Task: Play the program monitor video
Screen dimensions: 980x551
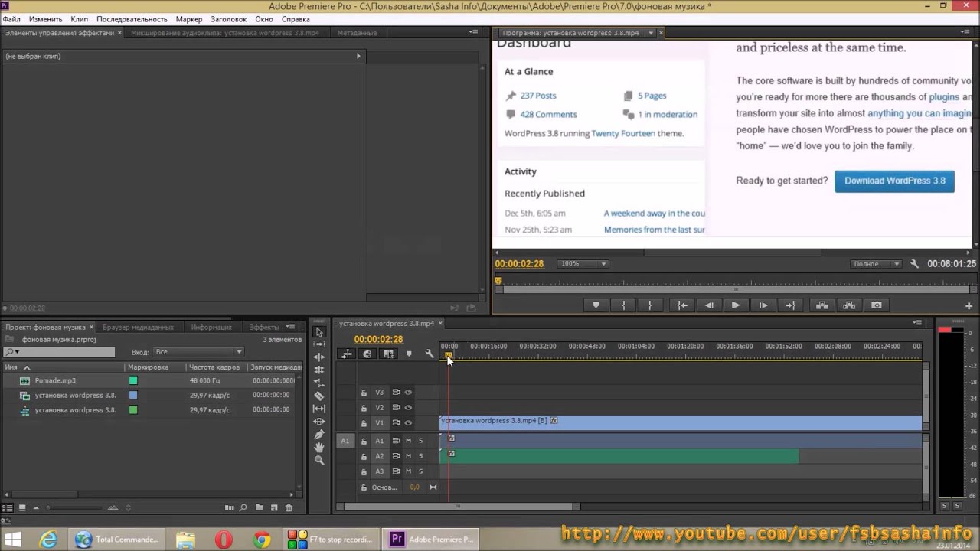Action: 736,305
